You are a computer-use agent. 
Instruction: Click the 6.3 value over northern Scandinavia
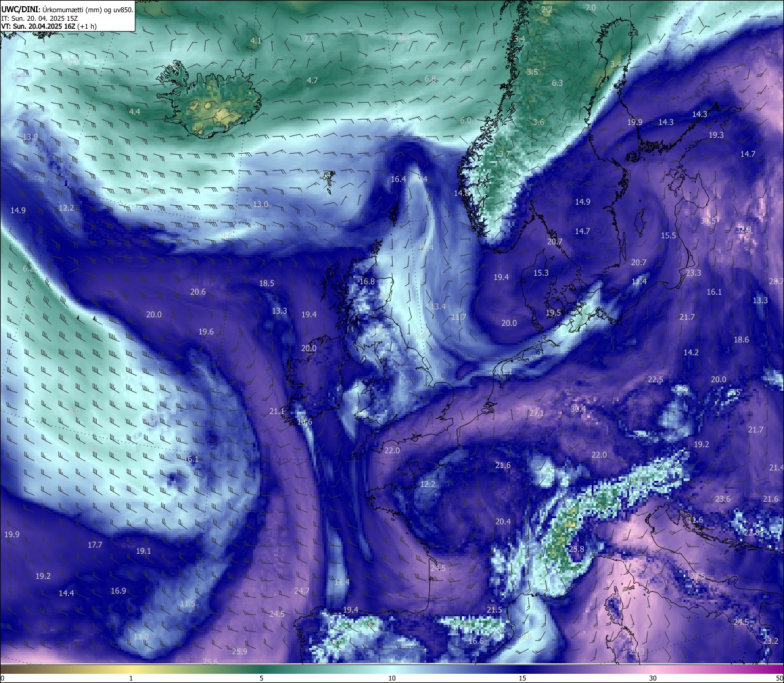557,83
